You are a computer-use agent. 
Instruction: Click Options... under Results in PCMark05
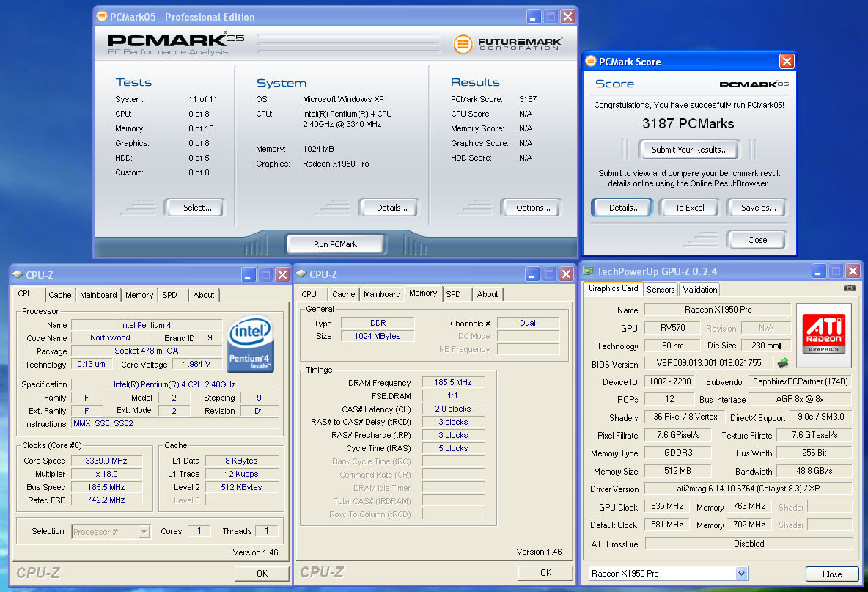coord(531,208)
